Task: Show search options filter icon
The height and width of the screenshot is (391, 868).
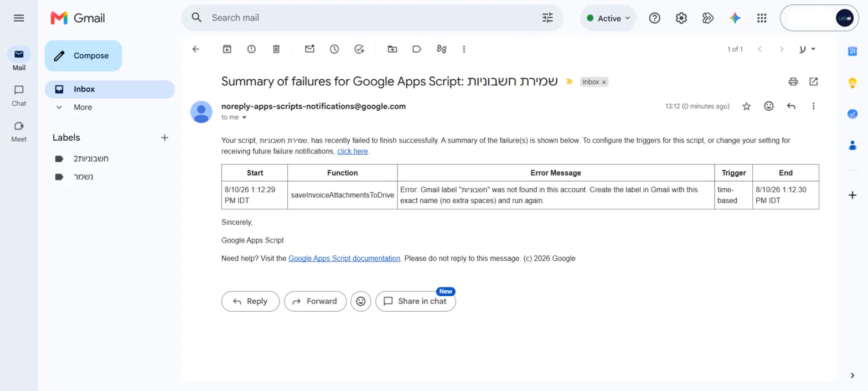Action: pyautogui.click(x=547, y=18)
